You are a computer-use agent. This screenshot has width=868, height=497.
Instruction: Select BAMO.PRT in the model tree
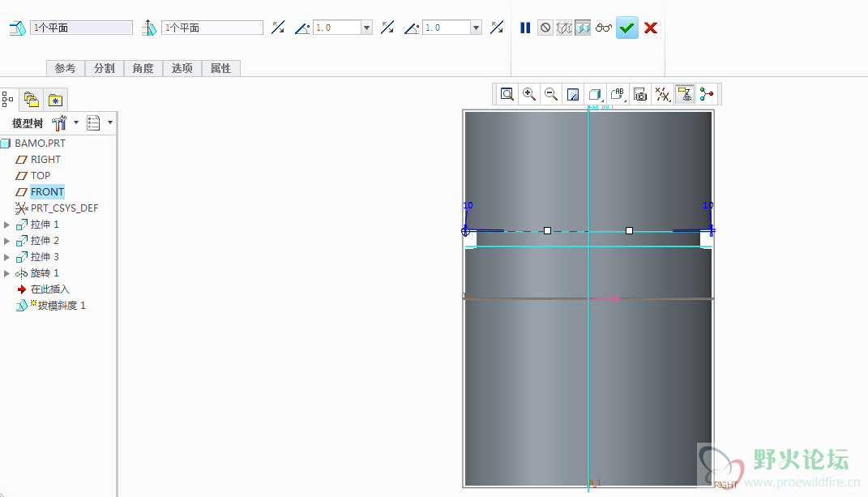tap(40, 143)
